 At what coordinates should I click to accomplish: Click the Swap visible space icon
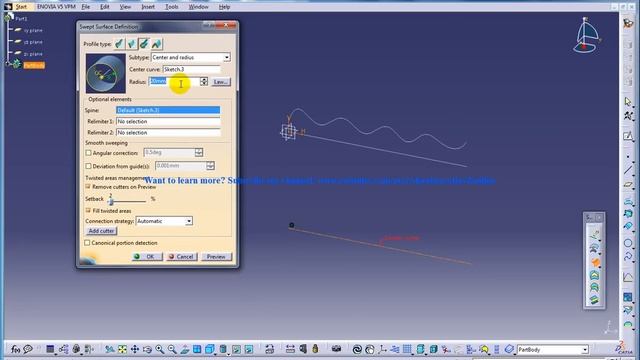pos(249,349)
